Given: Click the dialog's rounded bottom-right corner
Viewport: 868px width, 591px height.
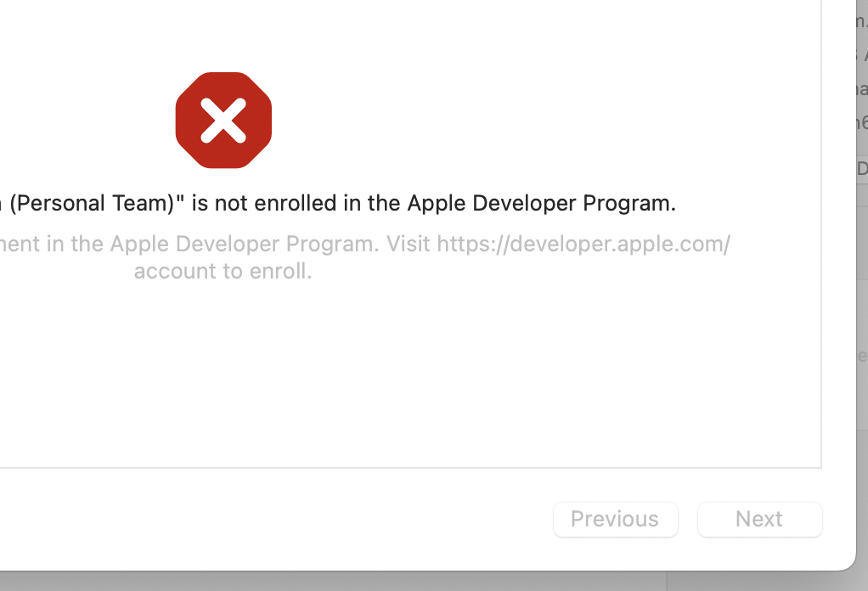Looking at the screenshot, I should click(846, 560).
